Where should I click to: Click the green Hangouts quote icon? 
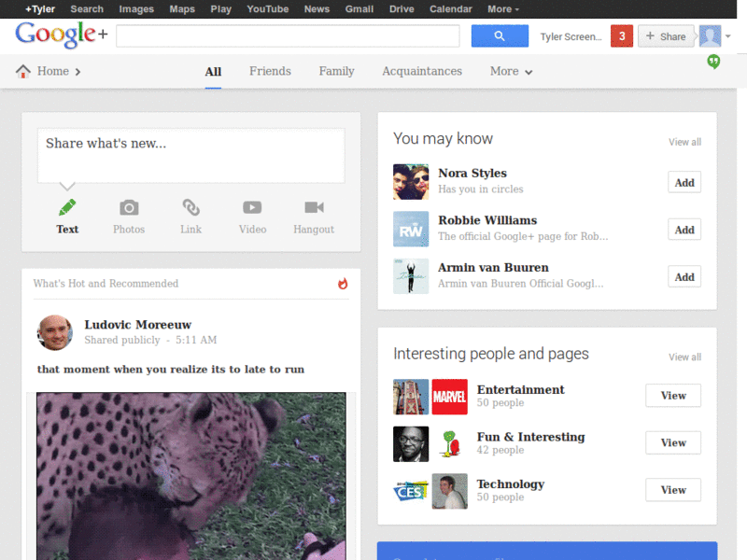(713, 62)
